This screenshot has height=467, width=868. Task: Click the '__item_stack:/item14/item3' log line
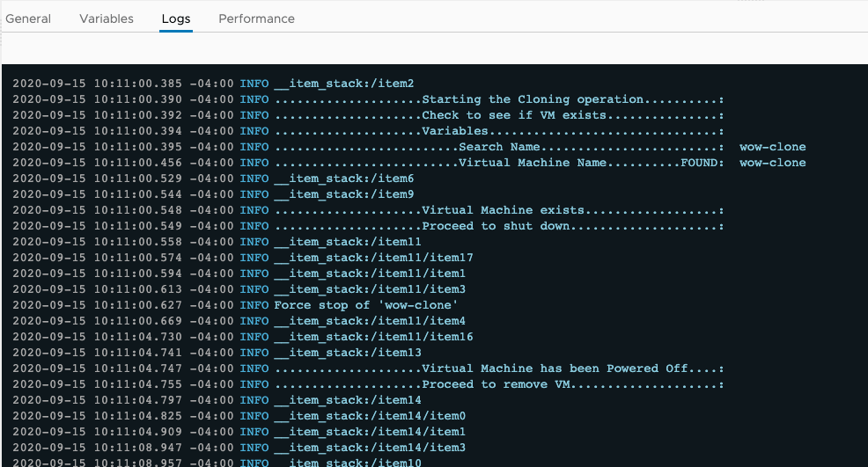pyautogui.click(x=370, y=448)
